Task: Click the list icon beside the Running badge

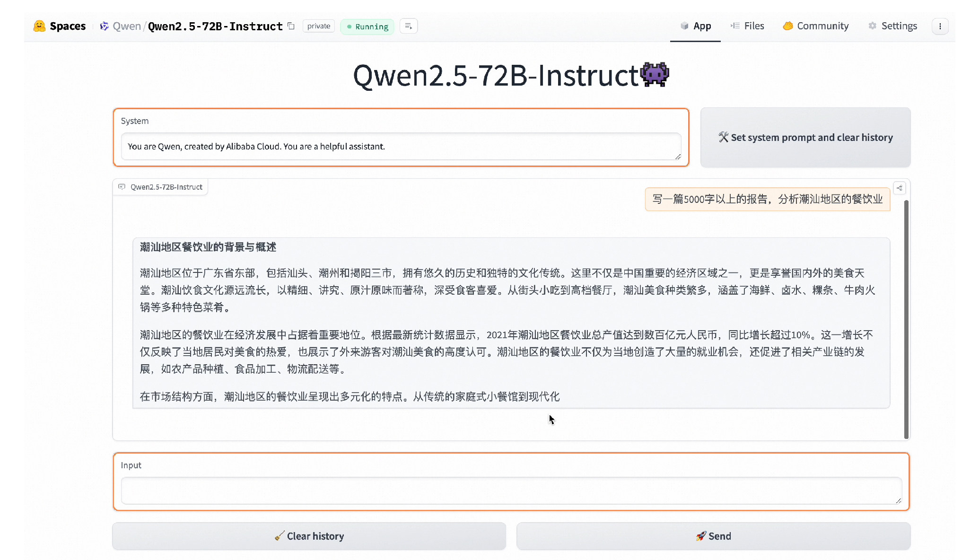Action: pos(409,26)
